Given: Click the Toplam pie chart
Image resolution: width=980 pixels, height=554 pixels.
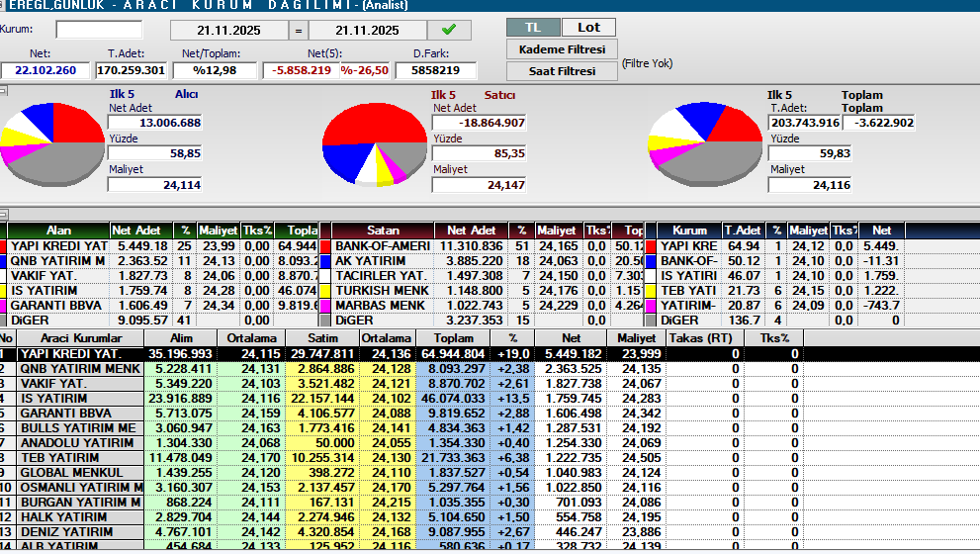Looking at the screenshot, I should tap(705, 143).
